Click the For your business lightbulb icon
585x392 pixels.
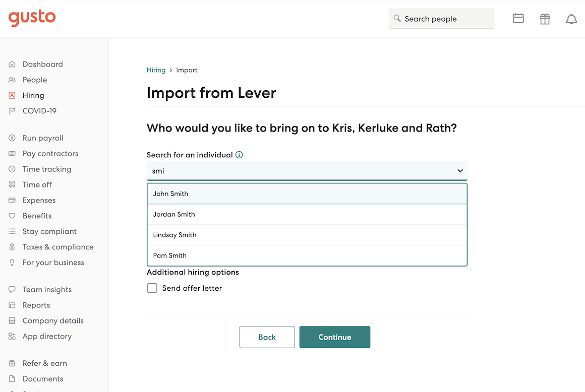click(12, 263)
